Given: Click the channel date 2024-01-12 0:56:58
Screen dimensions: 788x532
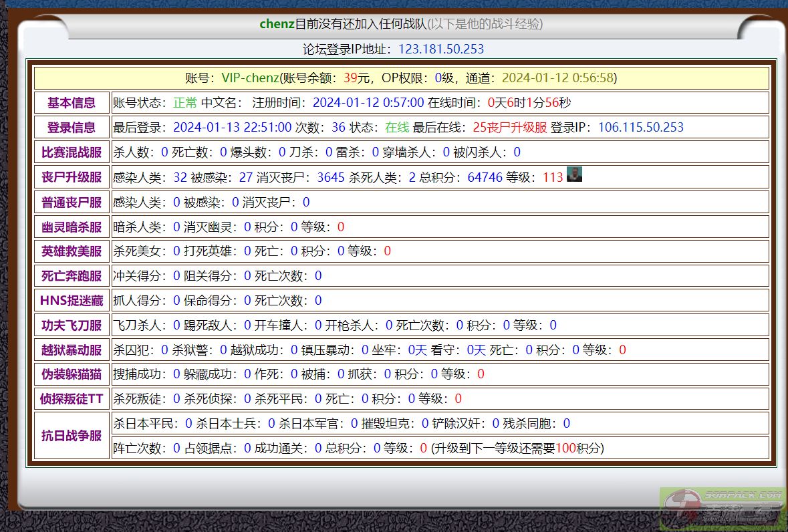Looking at the screenshot, I should tap(557, 78).
